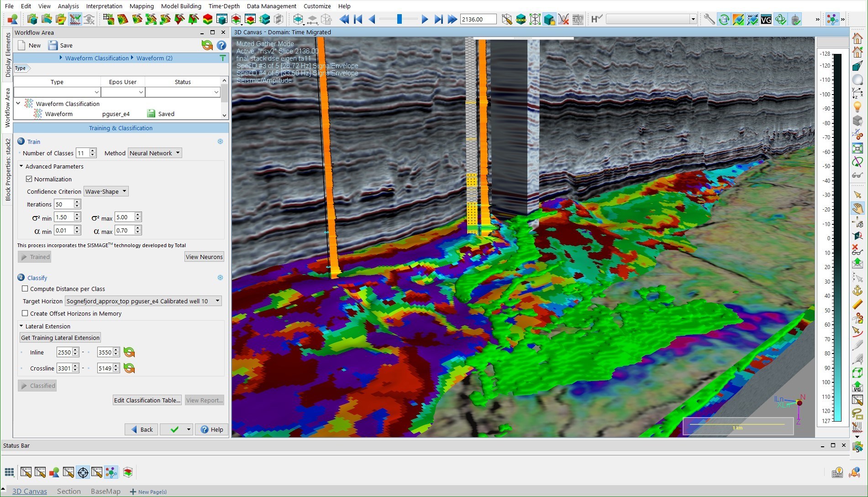Collapse the Lateral Extension section
The image size is (868, 497).
coord(21,326)
